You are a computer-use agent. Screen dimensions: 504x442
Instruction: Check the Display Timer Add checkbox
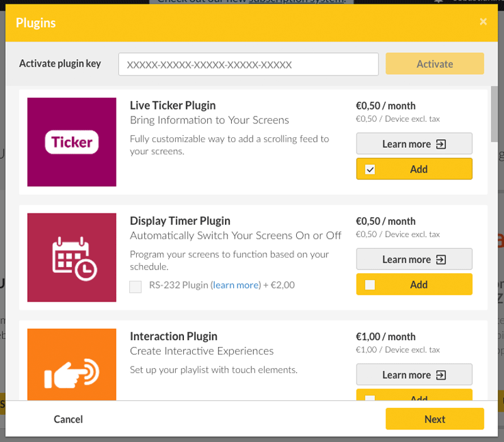click(370, 285)
